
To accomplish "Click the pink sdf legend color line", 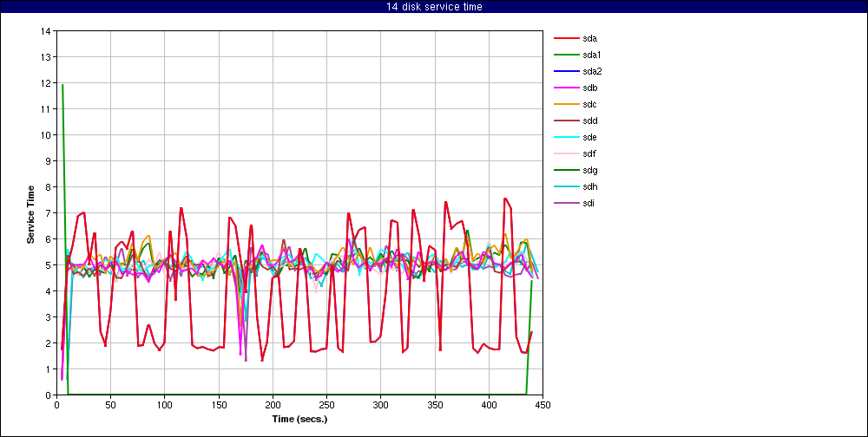I will (x=565, y=153).
